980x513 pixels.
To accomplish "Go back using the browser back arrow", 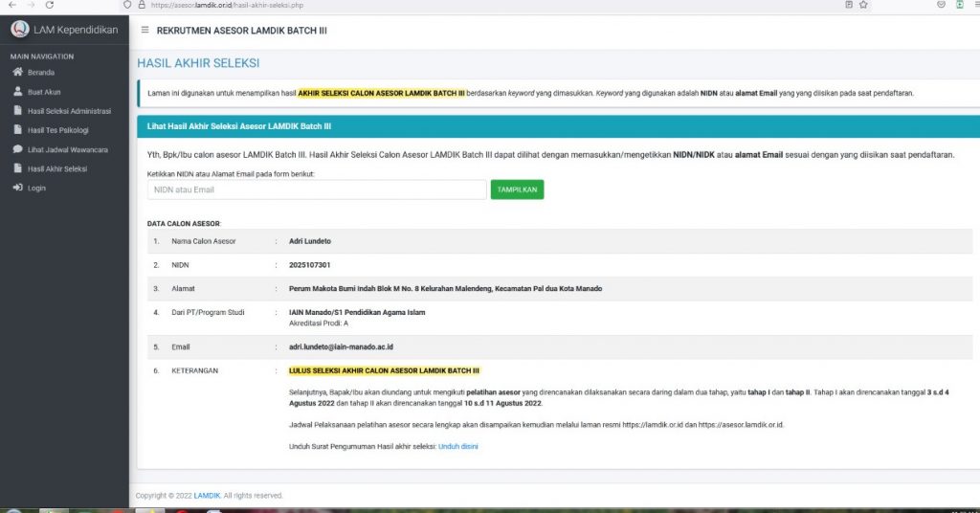I will click(10, 5).
